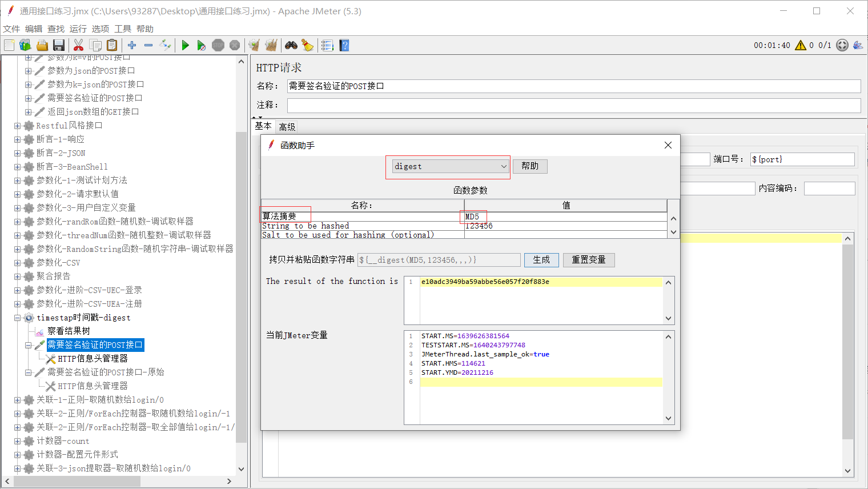Click the 帮助 button in function helper
868x489 pixels.
point(530,166)
